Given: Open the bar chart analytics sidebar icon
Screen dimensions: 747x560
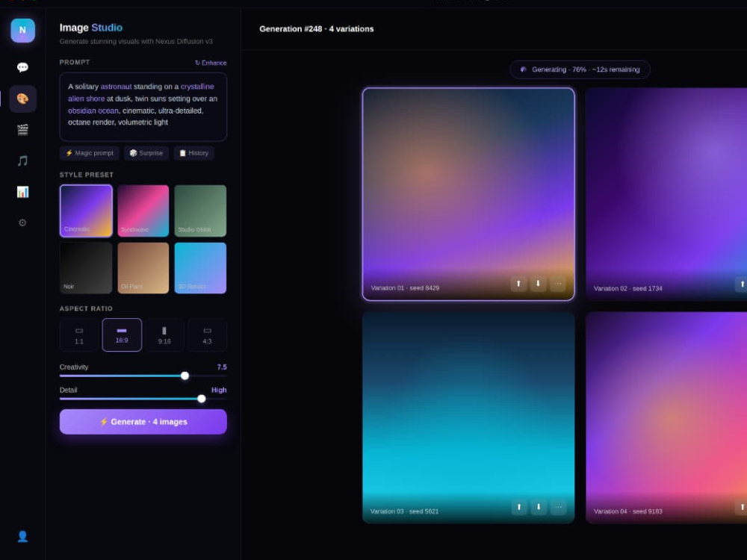Looking at the screenshot, I should (x=22, y=191).
